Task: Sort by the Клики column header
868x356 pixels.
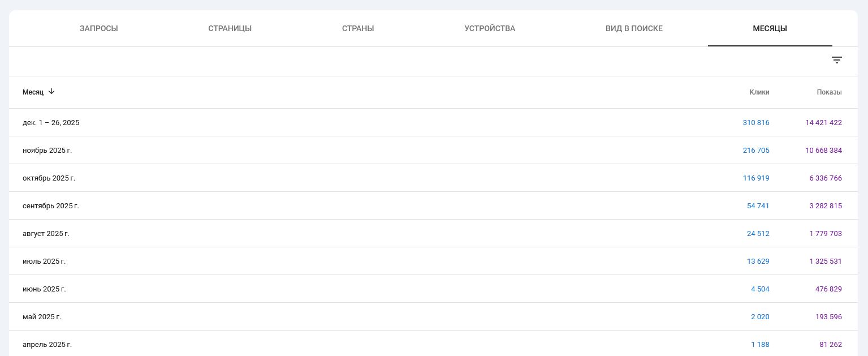Action: 759,92
